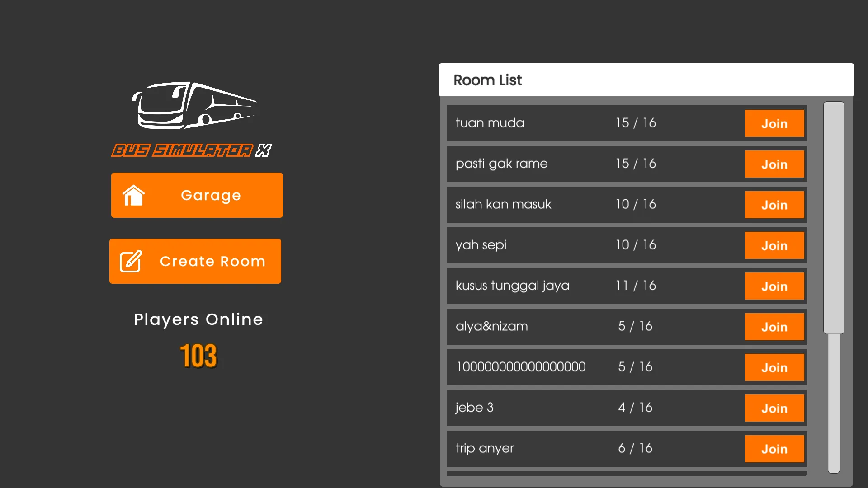Join the 'alya&nizam' room
868x488 pixels.
[x=774, y=327]
